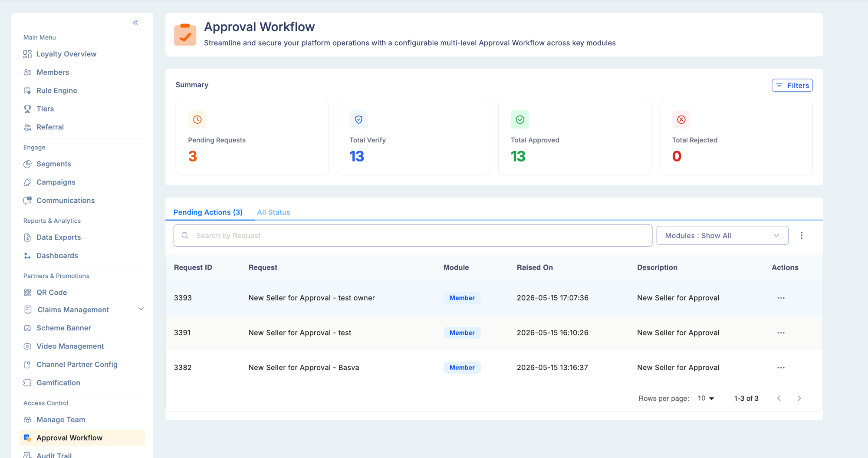Click the Channel Partner Config icon
Image resolution: width=868 pixels, height=458 pixels.
pos(27,365)
